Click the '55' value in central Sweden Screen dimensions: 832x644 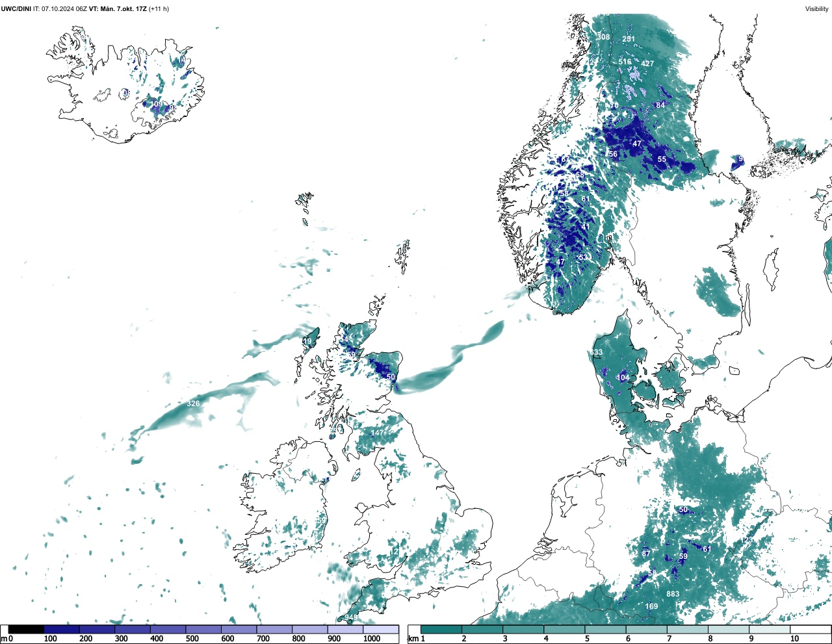pos(662,159)
